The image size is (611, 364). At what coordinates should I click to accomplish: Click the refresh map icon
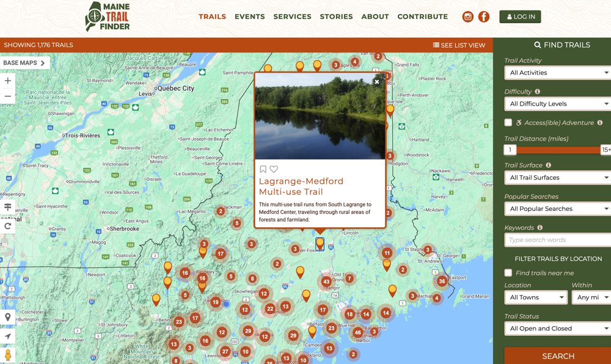[x=8, y=225]
